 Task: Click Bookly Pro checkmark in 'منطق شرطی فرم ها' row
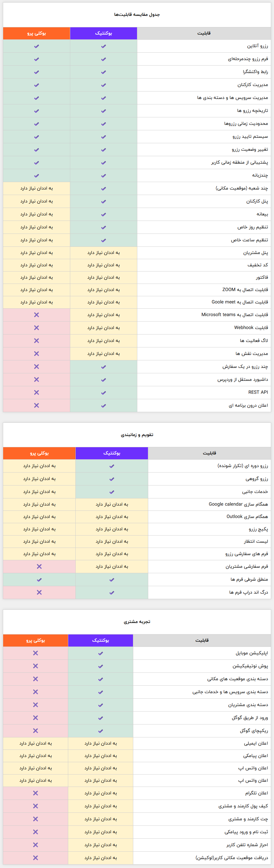(39, 580)
